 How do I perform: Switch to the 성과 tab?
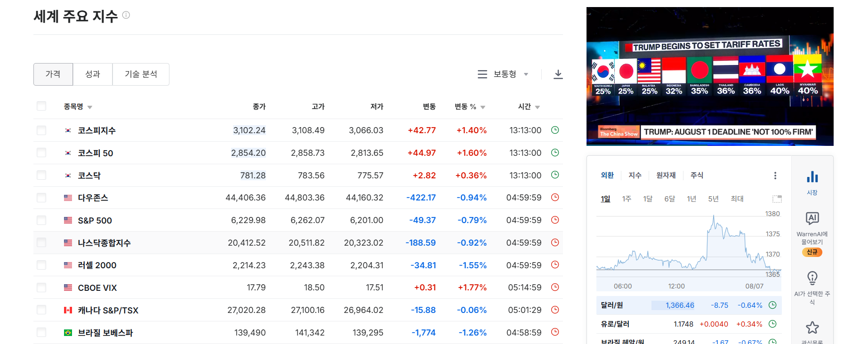coord(93,74)
